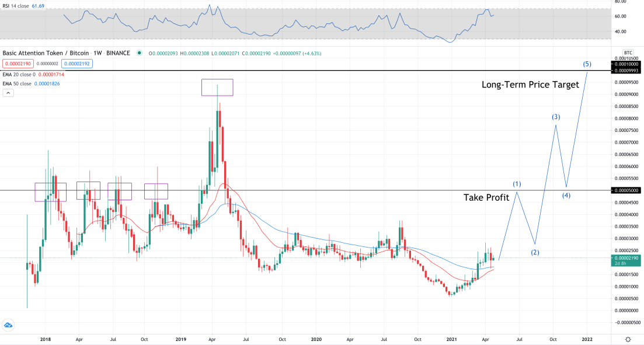The width and height of the screenshot is (644, 345).
Task: Click the green market status dot
Action: (x=140, y=53)
